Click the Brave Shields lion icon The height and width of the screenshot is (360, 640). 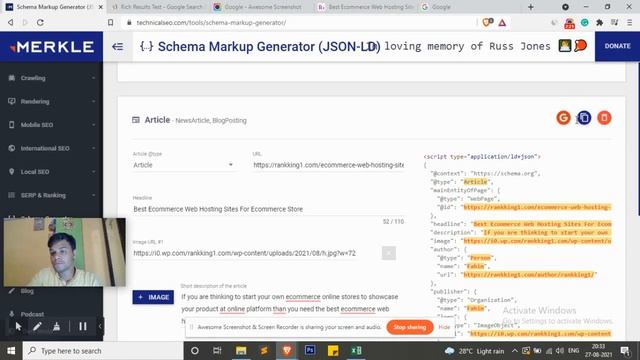(x=487, y=22)
